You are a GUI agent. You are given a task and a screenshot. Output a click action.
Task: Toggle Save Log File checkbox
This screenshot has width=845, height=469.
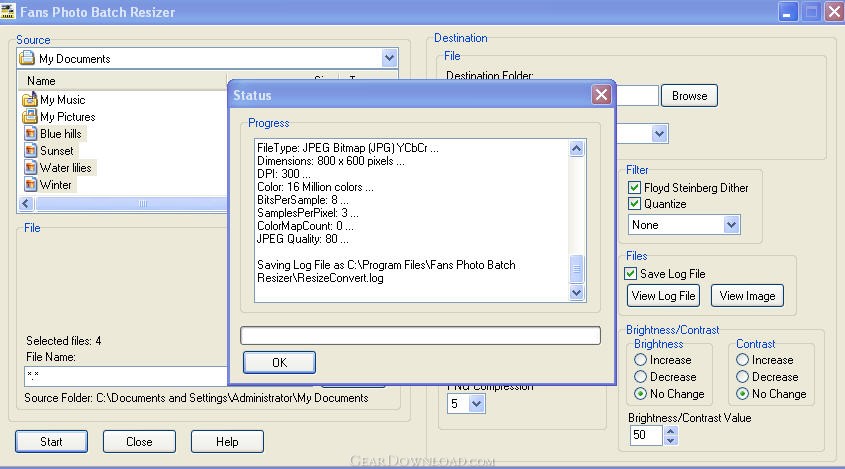pos(631,273)
